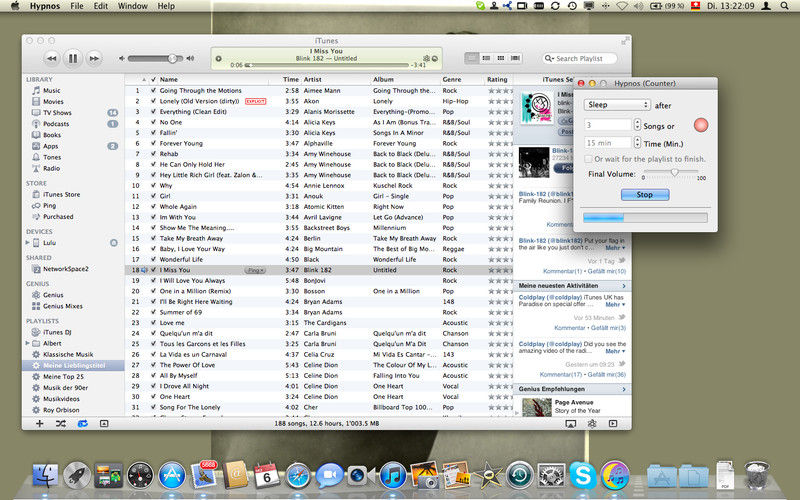
Task: Switch to Cover Flow view in iTunes
Action: (x=516, y=58)
